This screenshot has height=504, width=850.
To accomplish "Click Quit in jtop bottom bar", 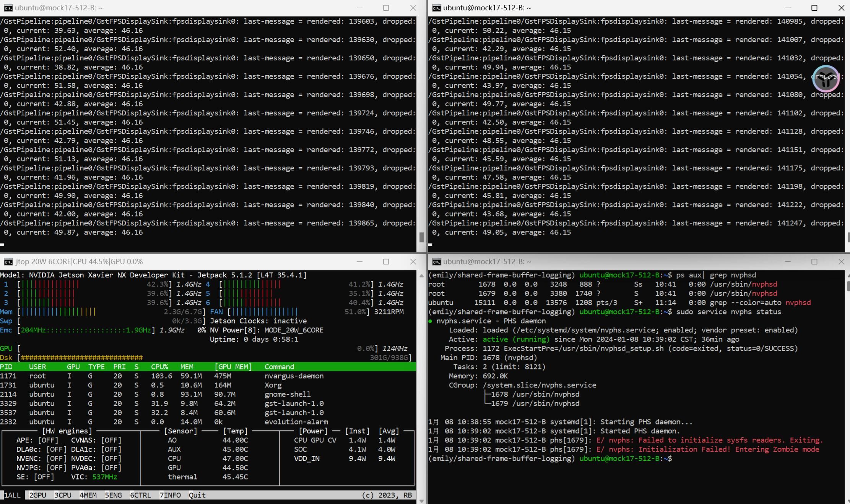I will (197, 495).
